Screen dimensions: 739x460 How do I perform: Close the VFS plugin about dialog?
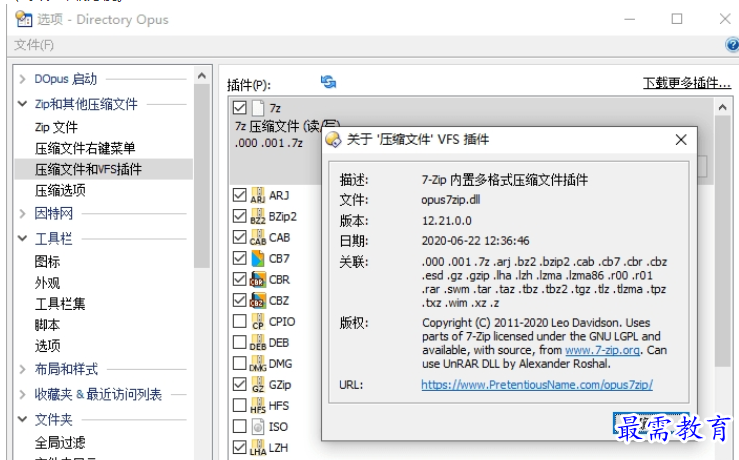tap(681, 140)
